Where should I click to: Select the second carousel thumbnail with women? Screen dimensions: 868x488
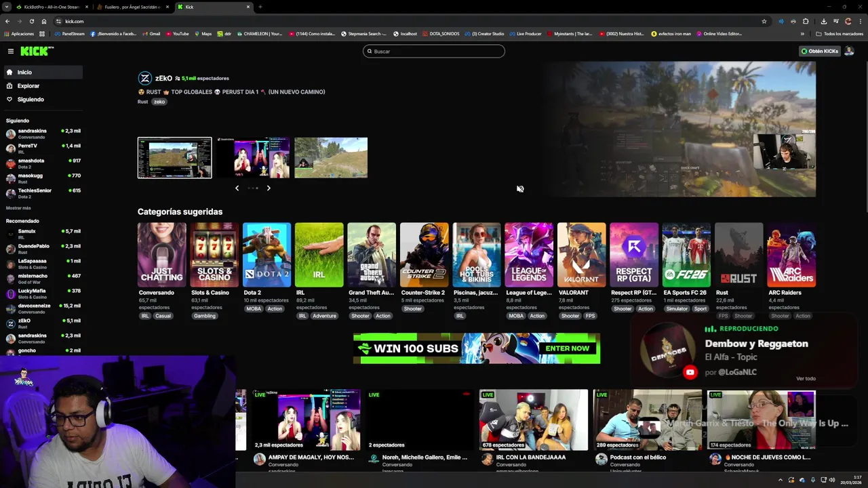[253, 158]
